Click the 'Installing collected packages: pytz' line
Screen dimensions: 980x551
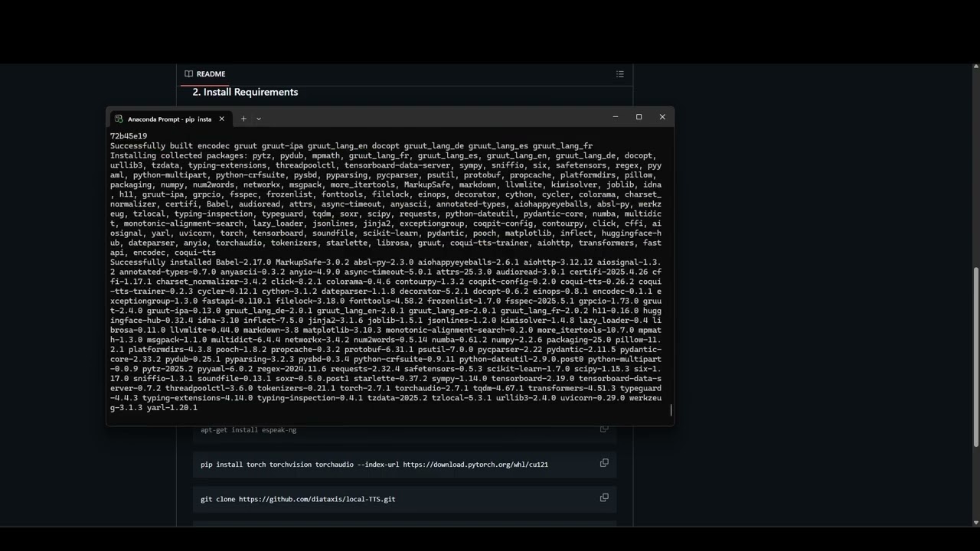(386, 156)
